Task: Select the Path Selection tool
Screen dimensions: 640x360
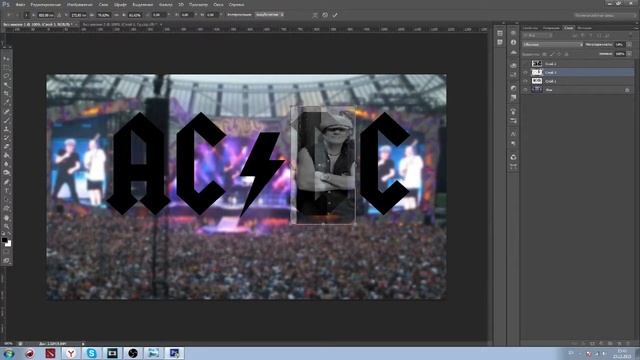Action: (x=6, y=200)
